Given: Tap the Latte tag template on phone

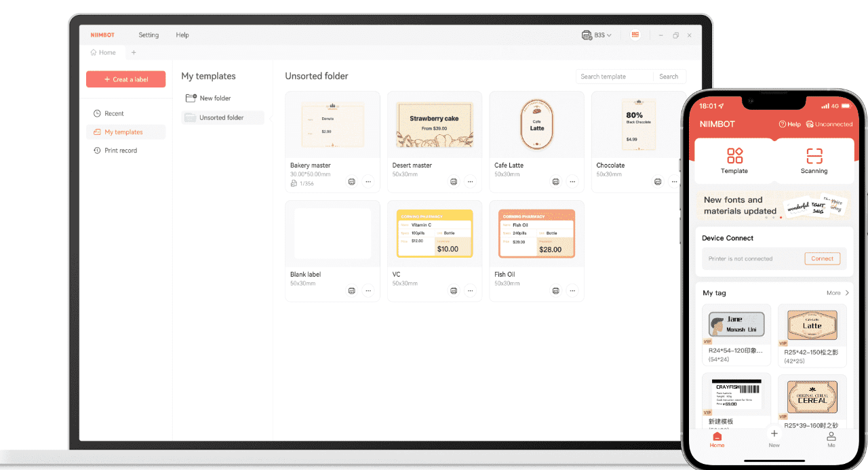Looking at the screenshot, I should point(812,326).
